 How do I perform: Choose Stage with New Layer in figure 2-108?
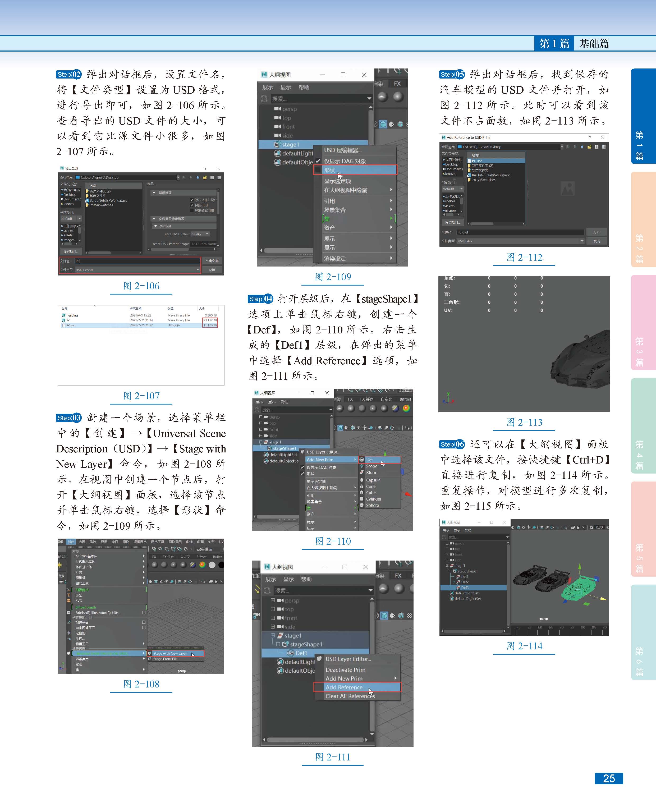tap(175, 653)
